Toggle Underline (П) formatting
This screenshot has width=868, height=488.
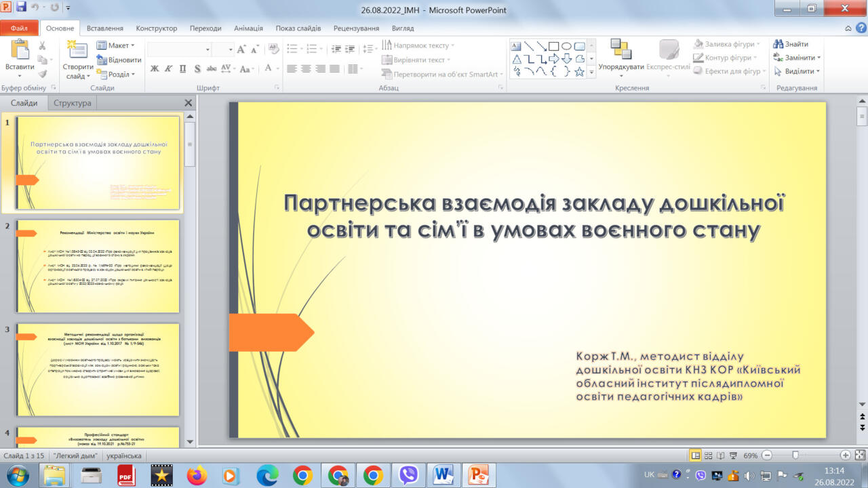(182, 68)
